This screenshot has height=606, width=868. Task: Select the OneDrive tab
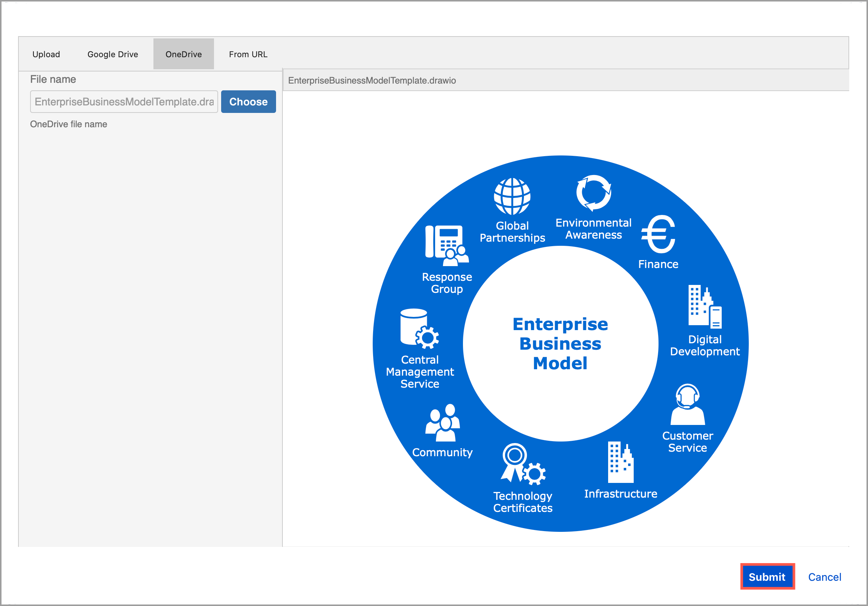184,54
